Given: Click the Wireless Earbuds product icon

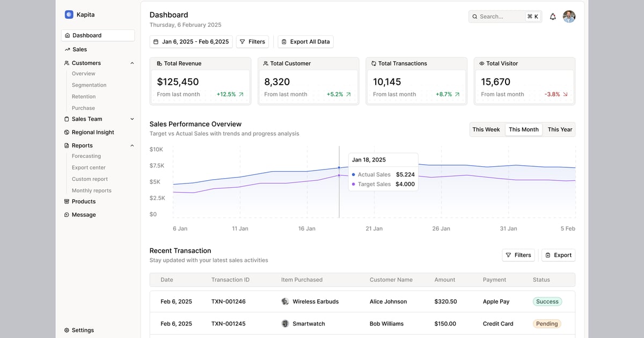Looking at the screenshot, I should pos(285,302).
